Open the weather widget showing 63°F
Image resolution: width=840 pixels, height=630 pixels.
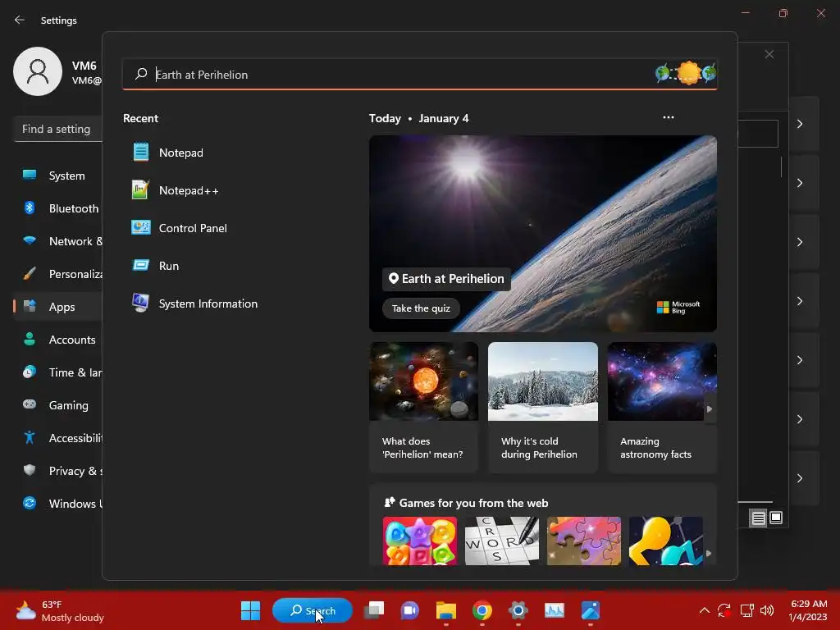[x=59, y=610]
